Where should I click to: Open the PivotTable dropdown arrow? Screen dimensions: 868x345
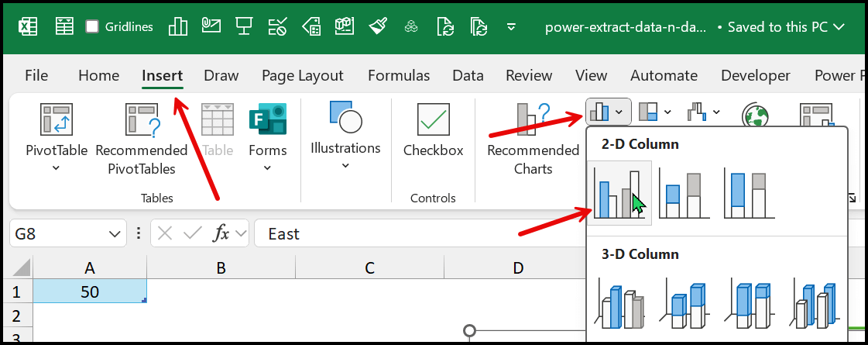point(56,168)
